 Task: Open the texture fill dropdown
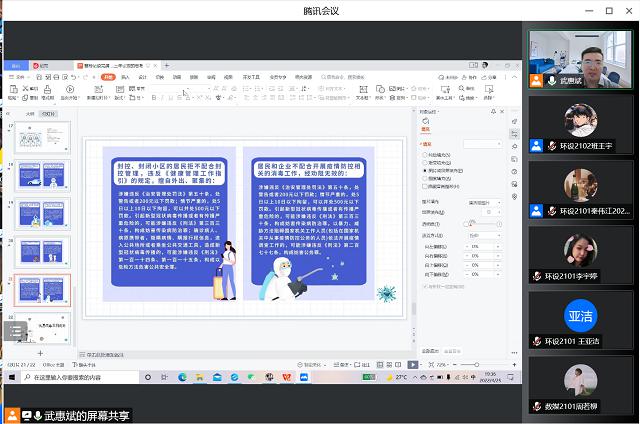coord(491,212)
